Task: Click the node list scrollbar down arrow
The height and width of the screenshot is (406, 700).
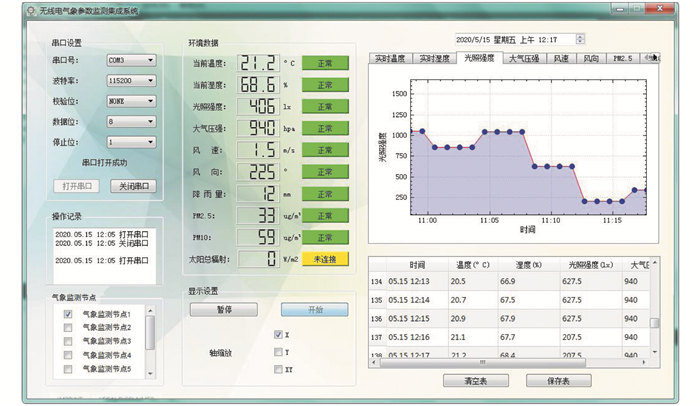Action: [150, 373]
